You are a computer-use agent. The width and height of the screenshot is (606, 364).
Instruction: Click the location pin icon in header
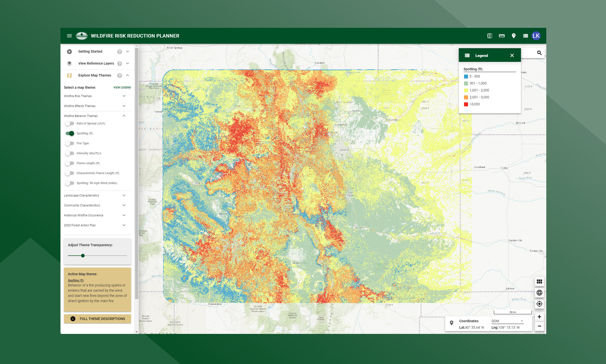513,36
